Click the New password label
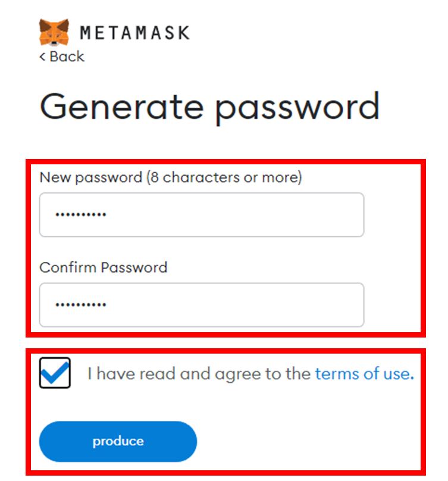 point(92,177)
